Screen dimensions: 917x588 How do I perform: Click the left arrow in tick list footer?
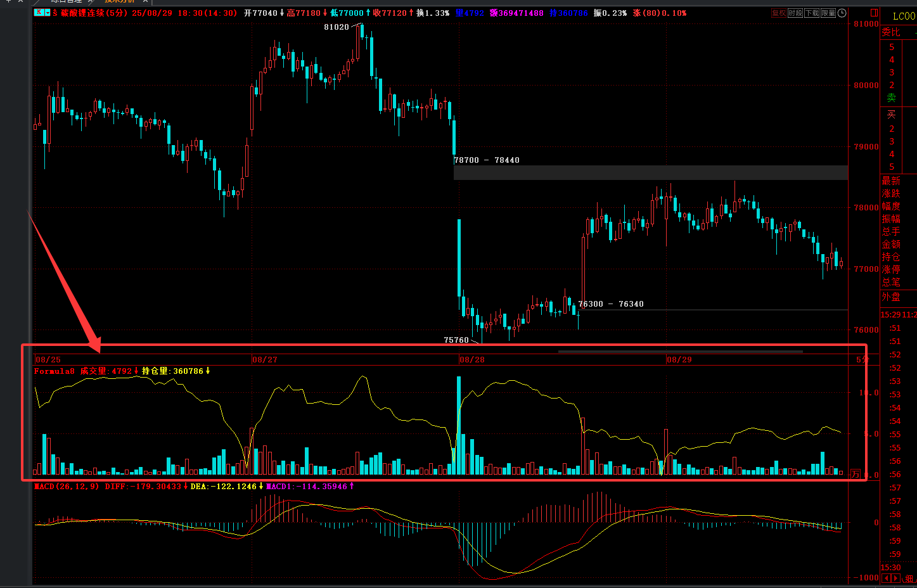tap(886, 578)
